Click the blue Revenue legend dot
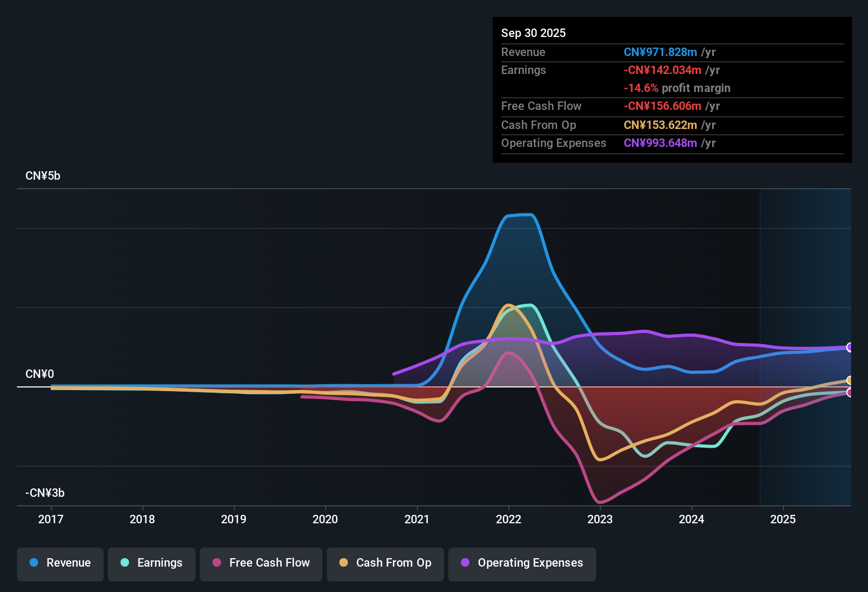Screen dimensions: 868x592 33,563
